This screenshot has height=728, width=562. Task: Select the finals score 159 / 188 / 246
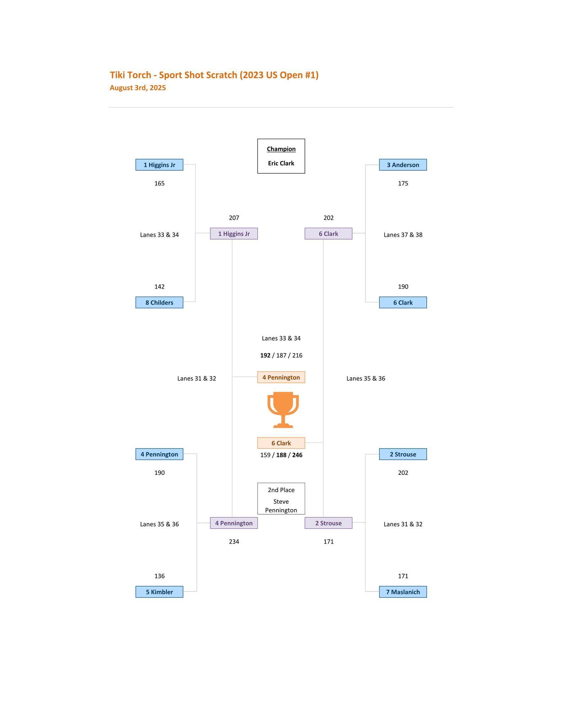281,455
